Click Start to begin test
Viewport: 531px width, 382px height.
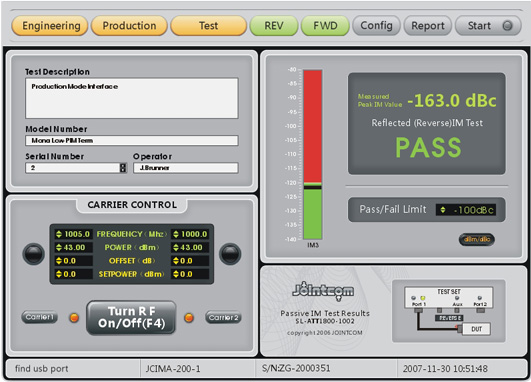[488, 26]
